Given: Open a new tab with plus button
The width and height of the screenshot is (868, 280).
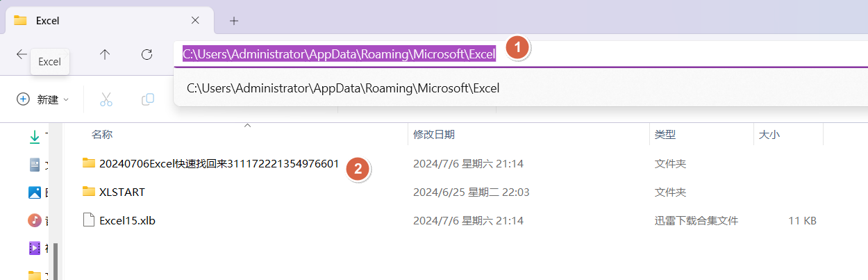Looking at the screenshot, I should coord(234,21).
